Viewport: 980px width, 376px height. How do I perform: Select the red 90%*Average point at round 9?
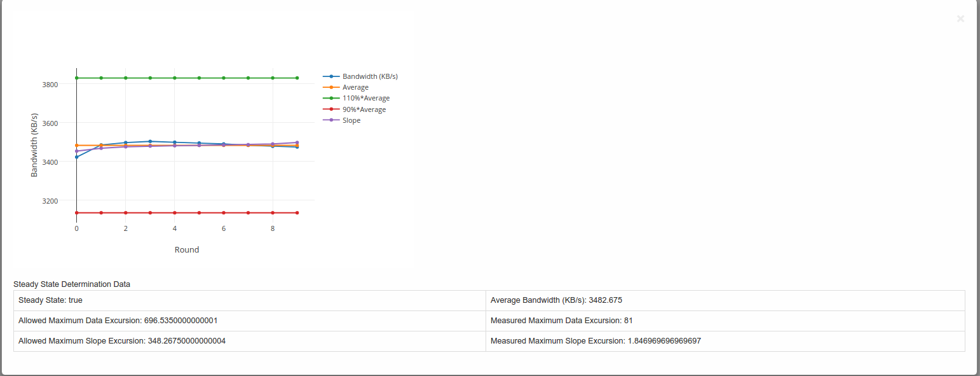[297, 212]
